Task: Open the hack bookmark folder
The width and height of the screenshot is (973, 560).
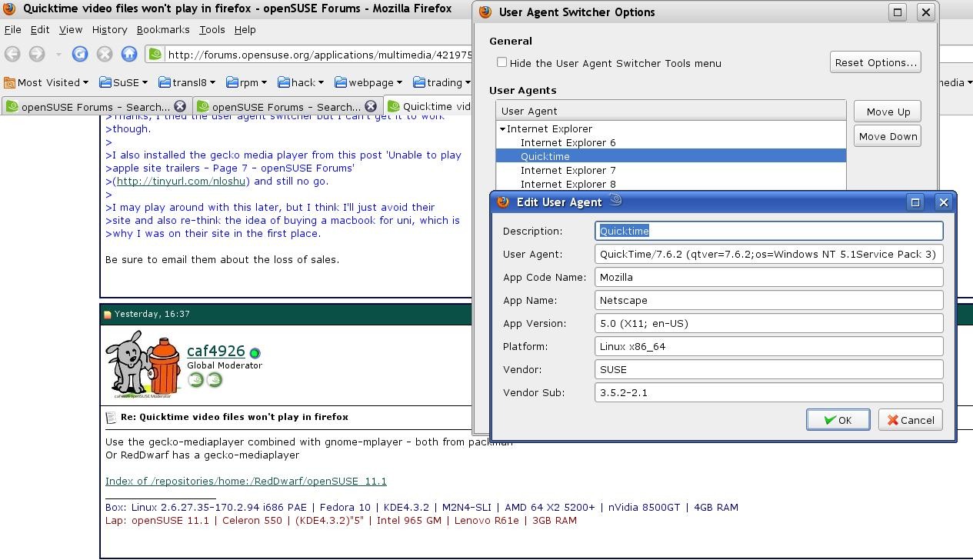Action: [x=302, y=82]
